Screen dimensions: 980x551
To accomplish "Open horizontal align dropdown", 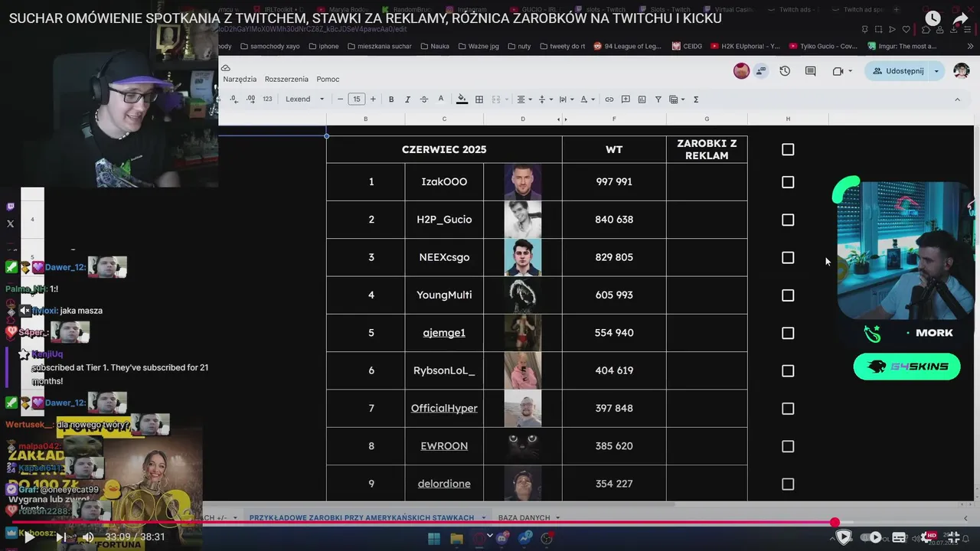I will [524, 99].
